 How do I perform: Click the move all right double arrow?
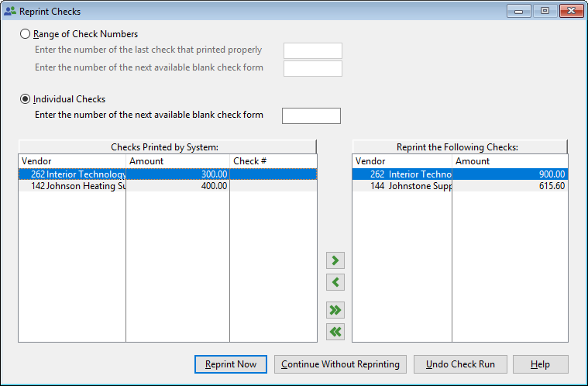click(335, 310)
